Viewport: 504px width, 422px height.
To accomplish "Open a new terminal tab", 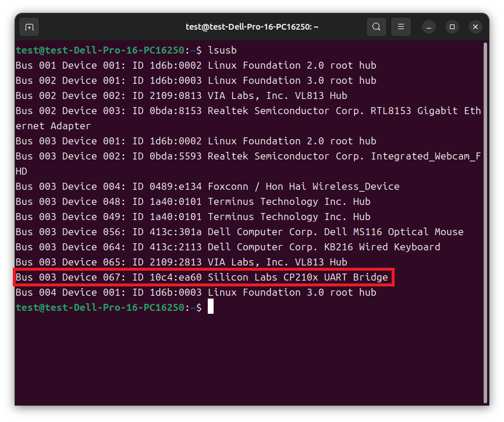I will [x=29, y=27].
